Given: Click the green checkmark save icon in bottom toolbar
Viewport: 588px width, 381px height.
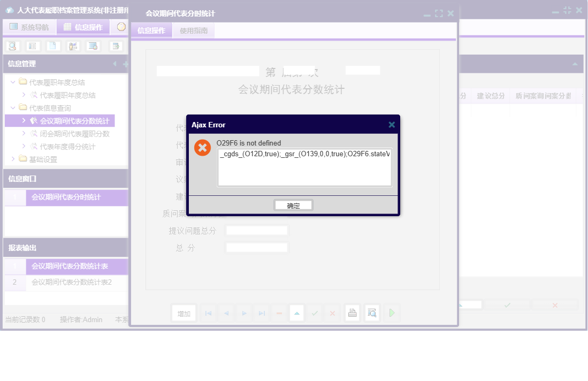Looking at the screenshot, I should point(315,313).
